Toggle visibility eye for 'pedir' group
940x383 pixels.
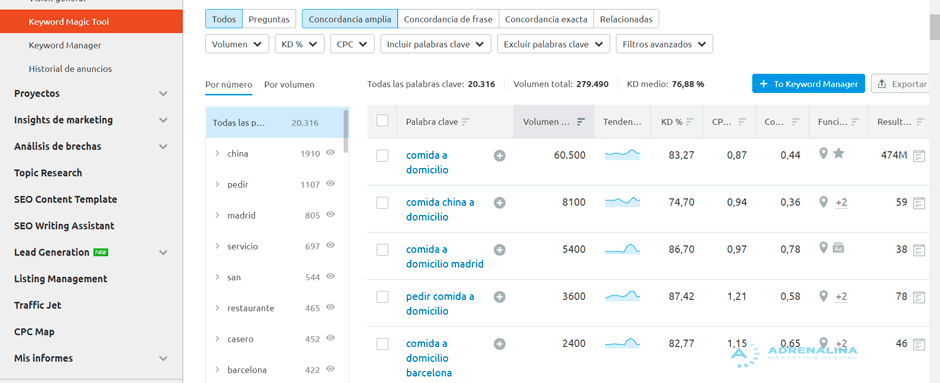click(x=330, y=184)
